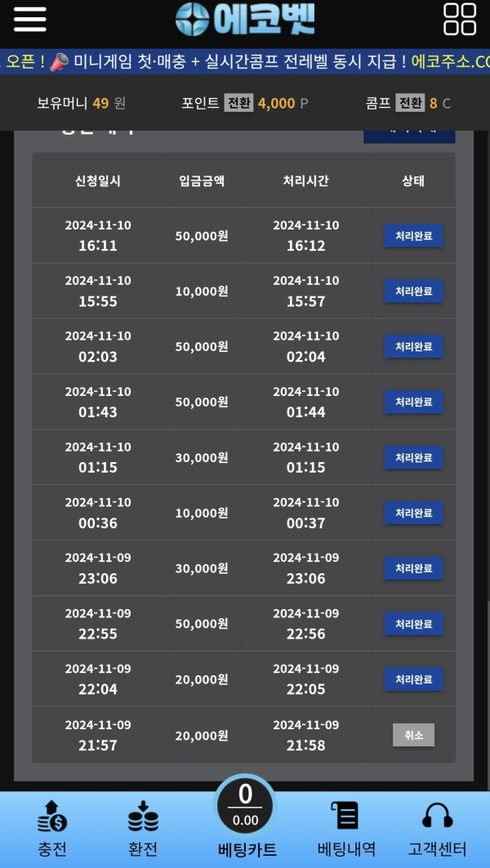Click 처리완료 for the 23:06 deposit
Screen dimensions: 490x868
(x=413, y=568)
